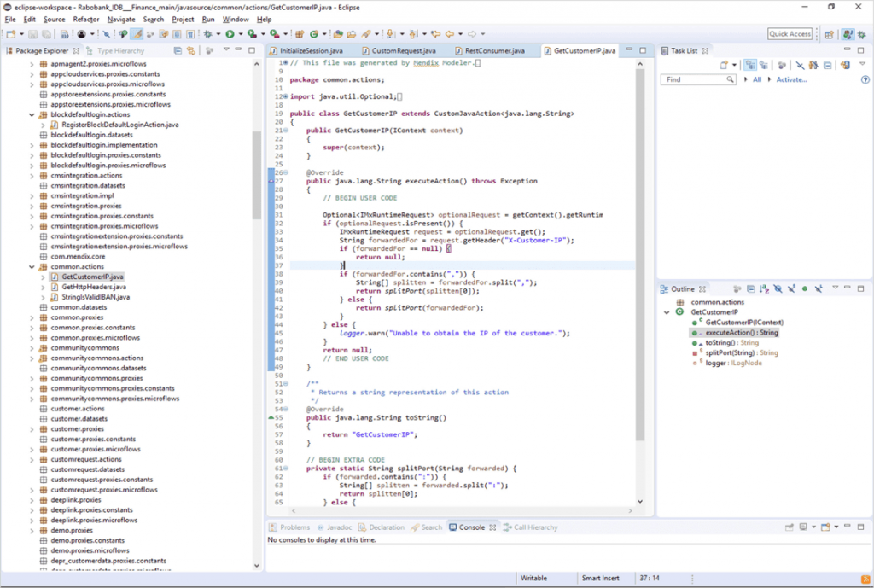Click Collapse All icon in Package Explorer
This screenshot has height=588, width=874.
coord(179,51)
